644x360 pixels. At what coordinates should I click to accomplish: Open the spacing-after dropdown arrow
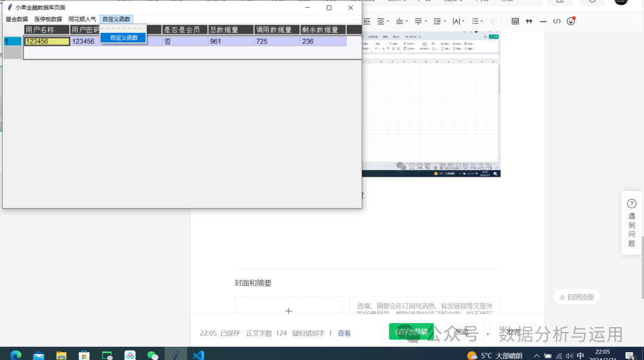point(426,21)
